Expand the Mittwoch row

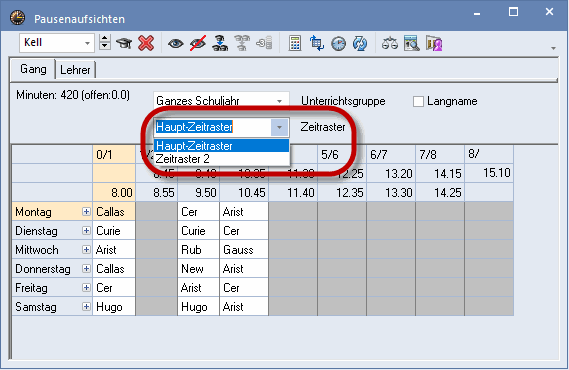[86, 250]
